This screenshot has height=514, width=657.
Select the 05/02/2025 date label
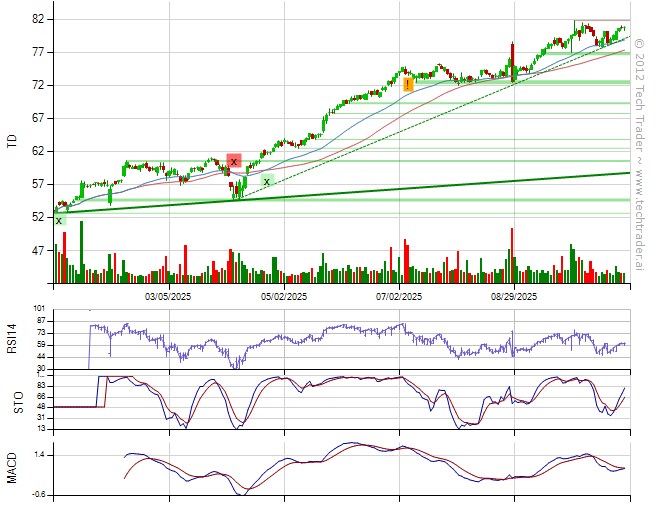283,297
